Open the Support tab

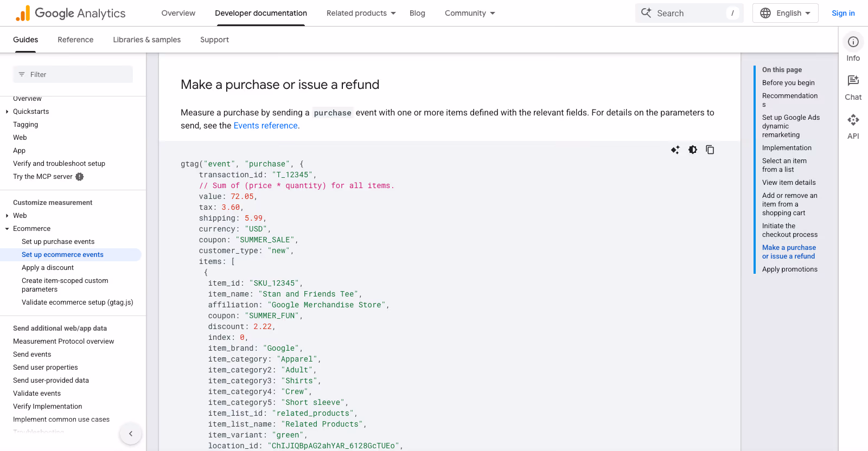214,40
